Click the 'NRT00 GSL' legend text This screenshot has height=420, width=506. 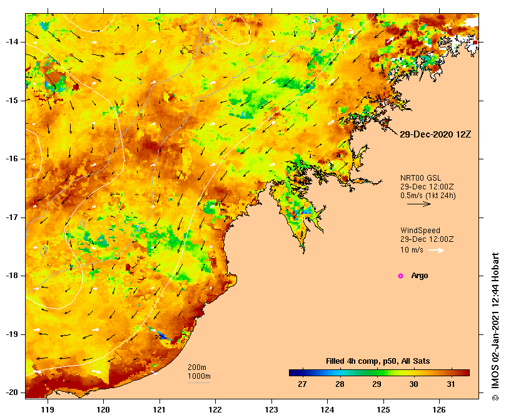[420, 178]
